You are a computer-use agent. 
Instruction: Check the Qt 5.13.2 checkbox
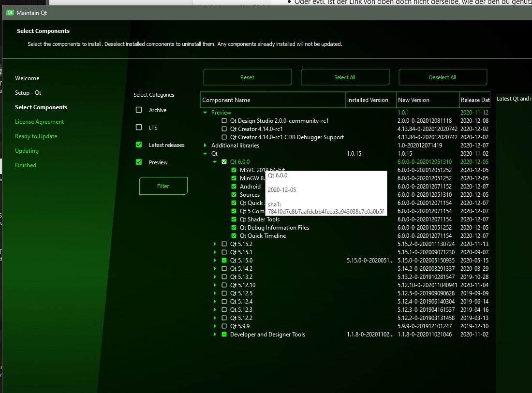pos(224,277)
